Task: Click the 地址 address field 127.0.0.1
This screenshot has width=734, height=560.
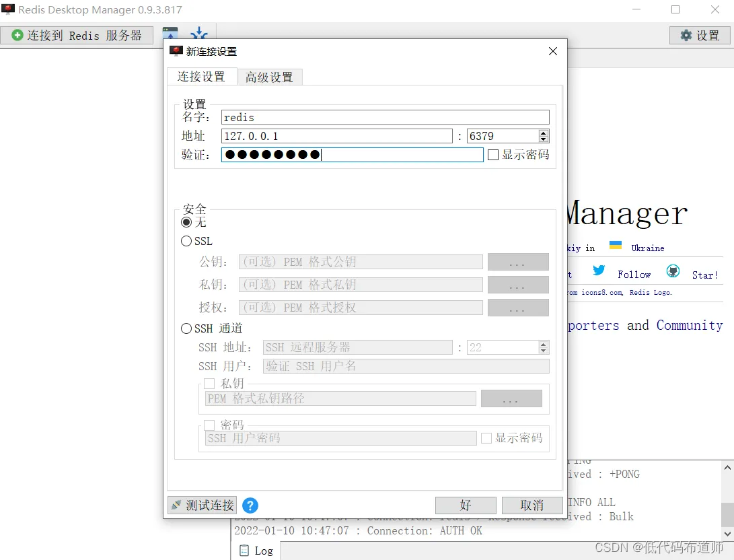Action: point(337,136)
